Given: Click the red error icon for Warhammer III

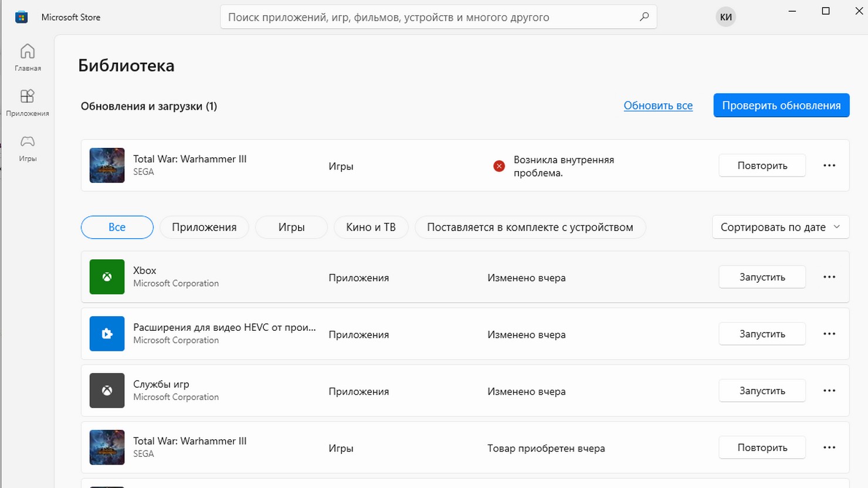Looking at the screenshot, I should [x=499, y=166].
